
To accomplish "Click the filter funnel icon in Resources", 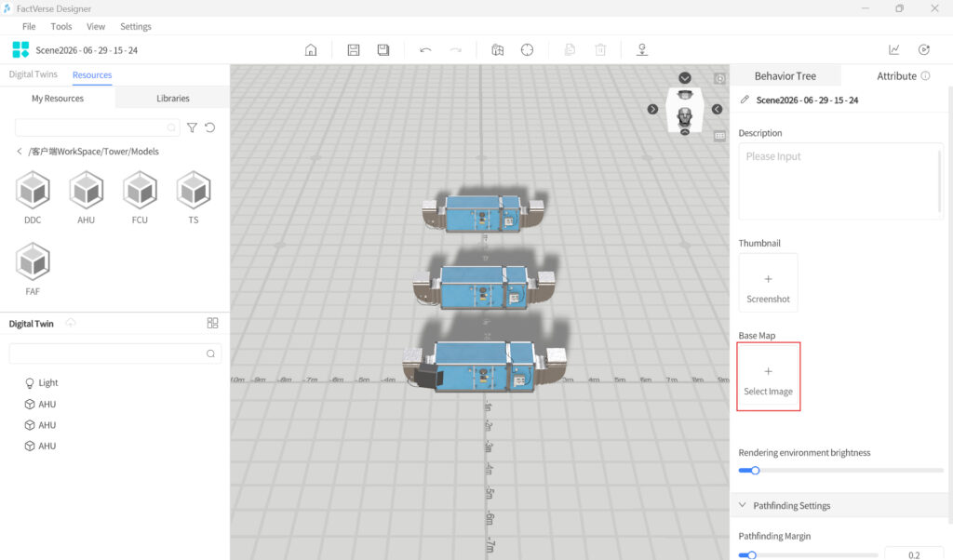I will tap(192, 127).
